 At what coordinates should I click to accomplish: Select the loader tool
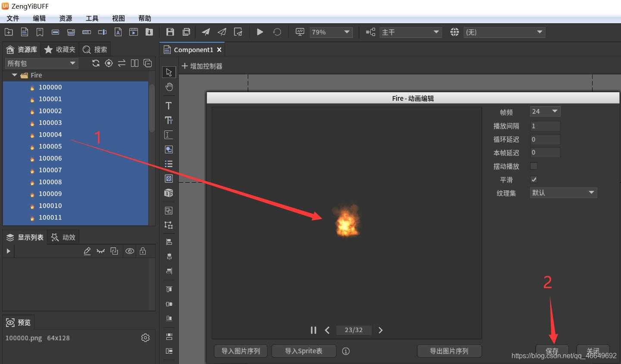(x=169, y=178)
